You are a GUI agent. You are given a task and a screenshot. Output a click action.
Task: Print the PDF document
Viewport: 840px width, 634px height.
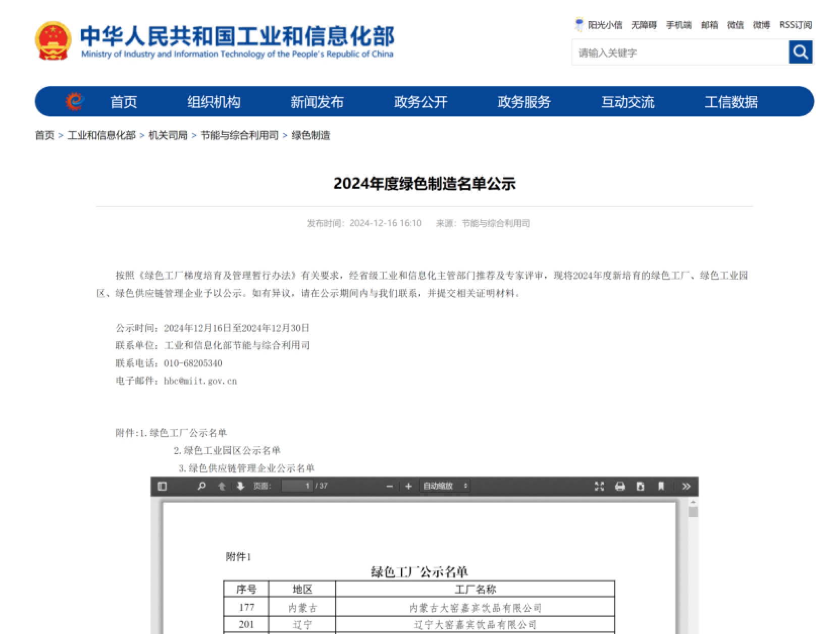(x=620, y=486)
